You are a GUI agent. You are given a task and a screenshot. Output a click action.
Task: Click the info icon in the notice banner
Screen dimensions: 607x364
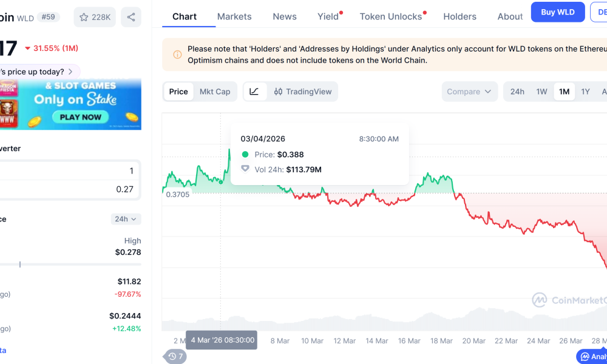(176, 54)
